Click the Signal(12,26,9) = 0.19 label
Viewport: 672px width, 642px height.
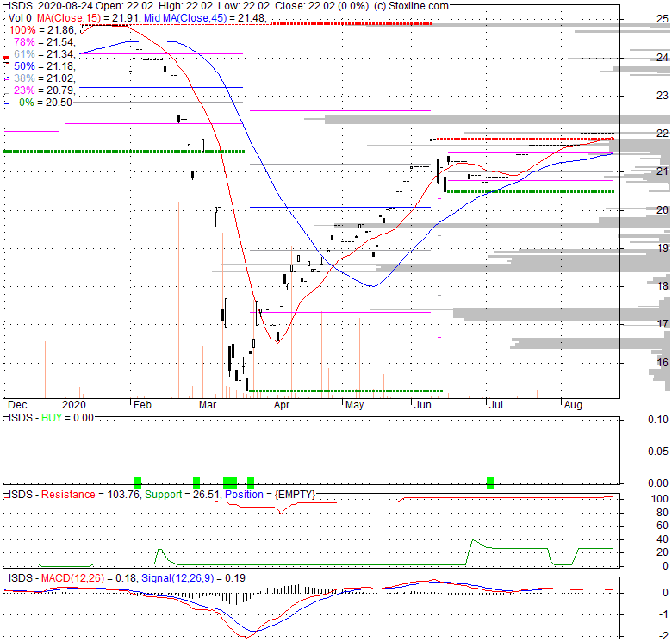[x=193, y=578]
